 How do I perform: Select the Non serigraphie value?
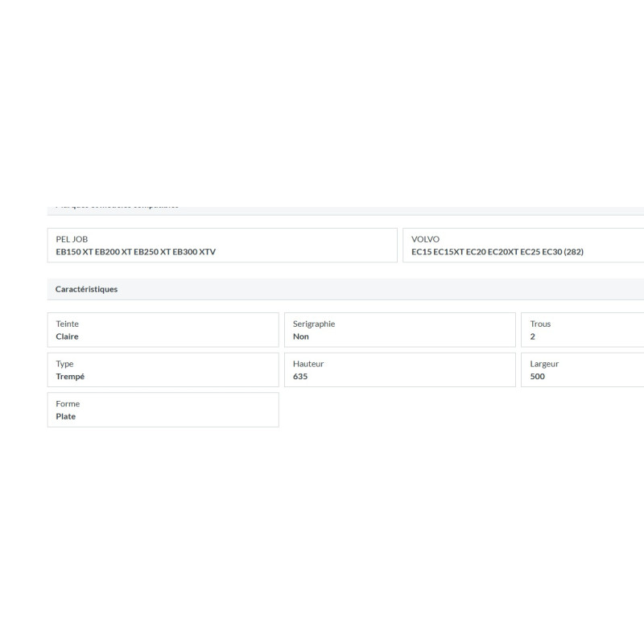[x=301, y=336]
